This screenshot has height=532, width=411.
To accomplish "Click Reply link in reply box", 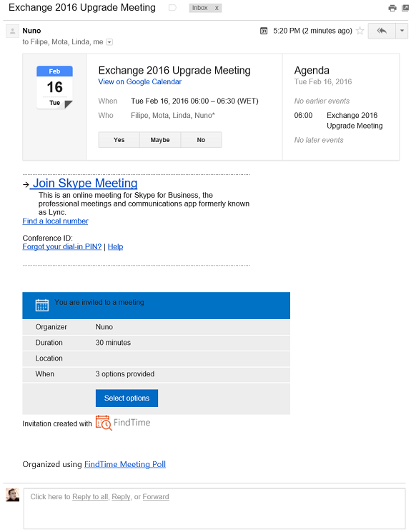I will tap(122, 497).
